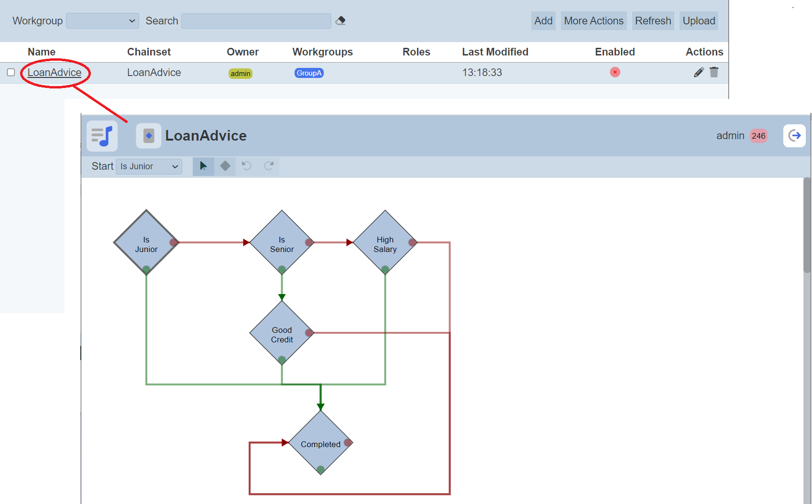Select the diamond node tool

pyautogui.click(x=225, y=166)
